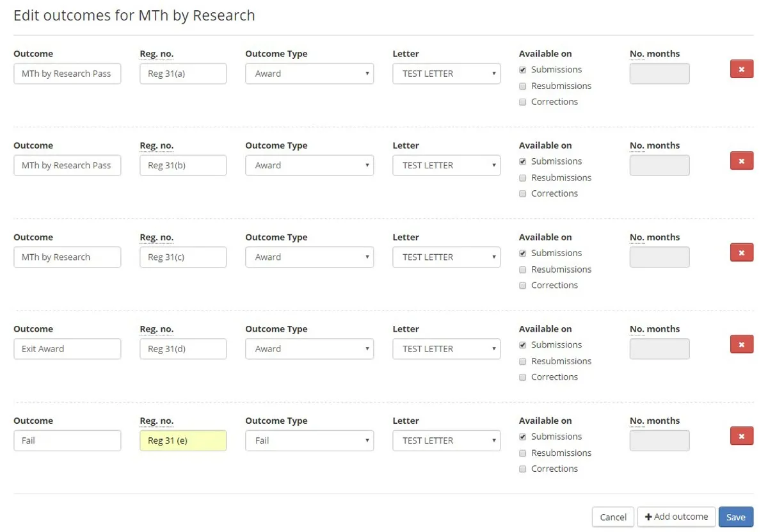The width and height of the screenshot is (768, 532).
Task: Remove the Reg 31(b) outcome row
Action: (x=741, y=161)
